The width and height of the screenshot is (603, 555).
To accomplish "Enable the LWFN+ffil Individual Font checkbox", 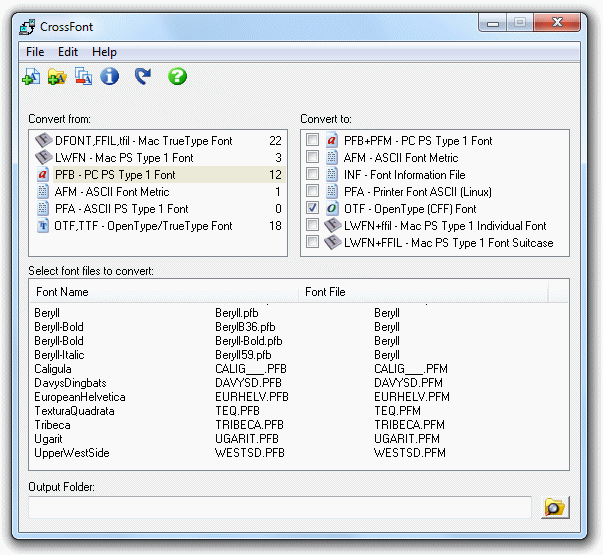I will [x=312, y=225].
